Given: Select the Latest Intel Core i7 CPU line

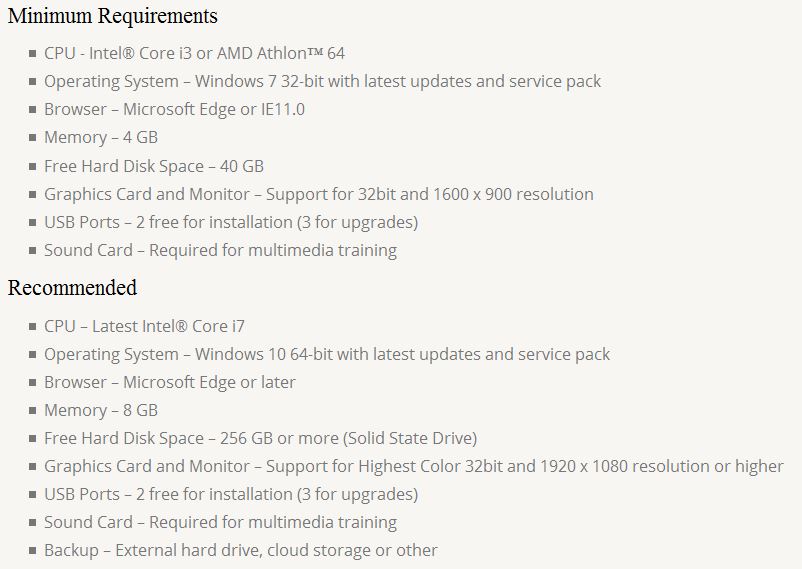Looking at the screenshot, I should tap(144, 326).
